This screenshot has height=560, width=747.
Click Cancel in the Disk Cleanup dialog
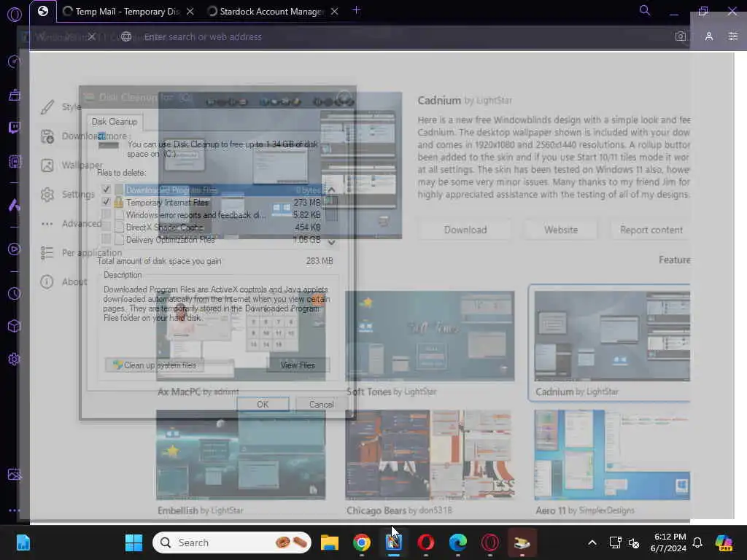pos(322,404)
